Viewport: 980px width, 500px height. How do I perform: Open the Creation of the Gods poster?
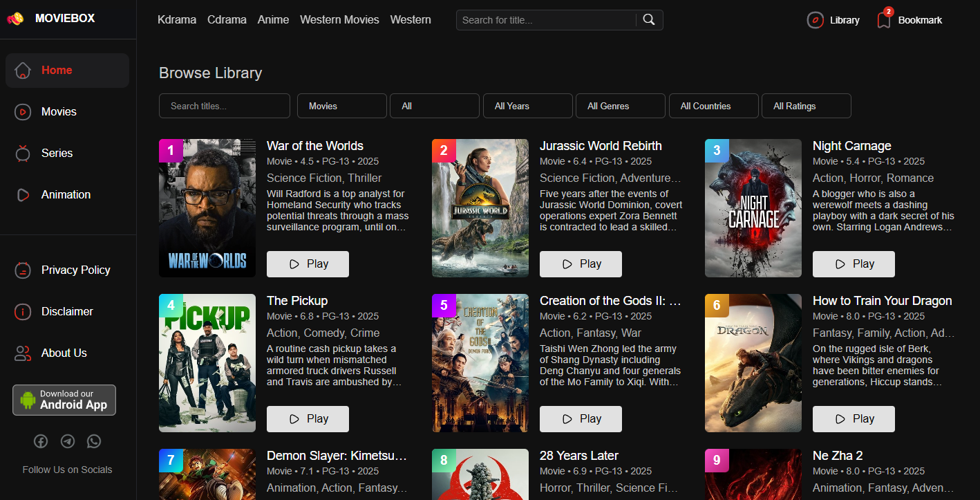point(480,363)
